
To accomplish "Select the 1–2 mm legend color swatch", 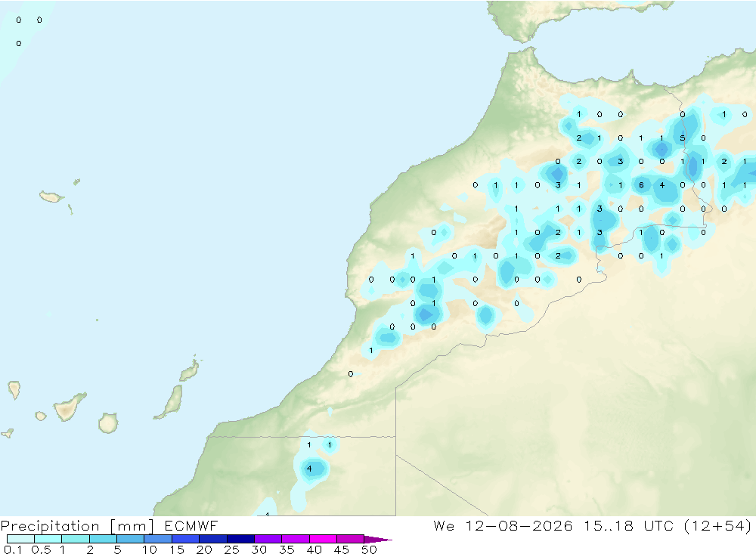I will pyautogui.click(x=75, y=539).
